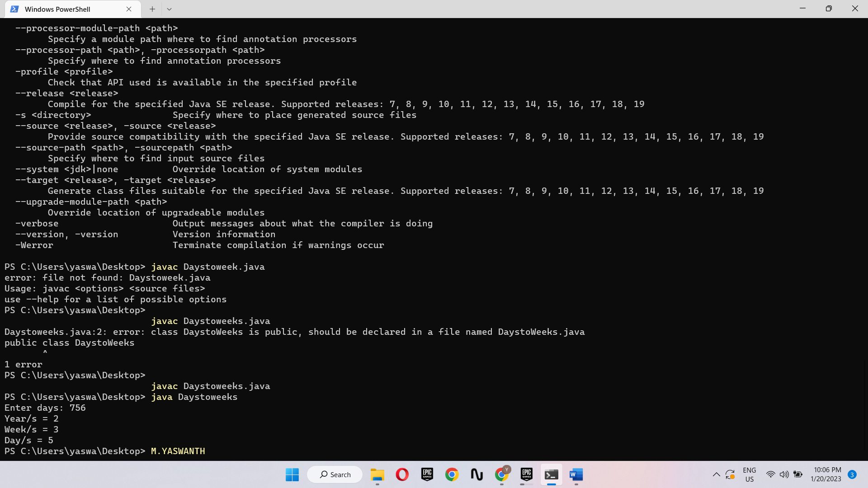
Task: Open the terminal tab dropdown chevron
Action: (170, 9)
